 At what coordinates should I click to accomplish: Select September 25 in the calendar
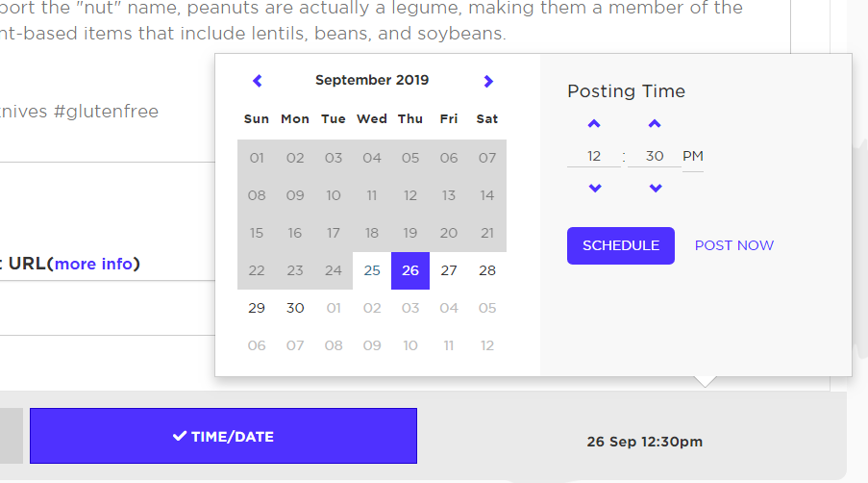pos(372,270)
